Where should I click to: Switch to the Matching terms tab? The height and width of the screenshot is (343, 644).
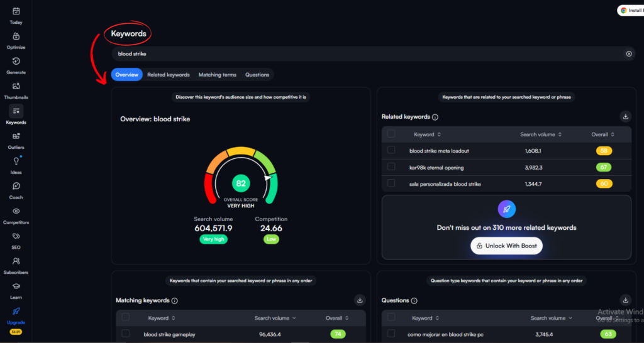tap(217, 75)
